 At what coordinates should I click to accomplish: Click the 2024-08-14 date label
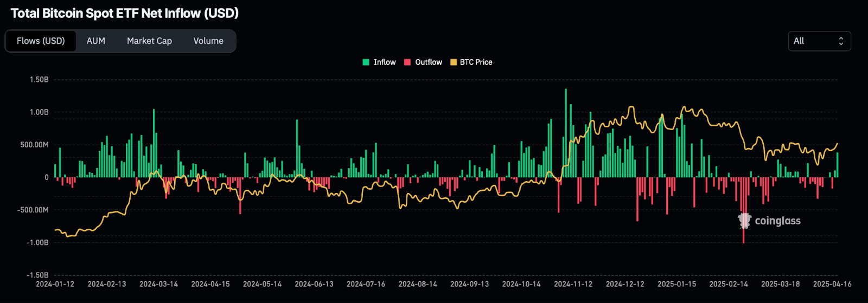(418, 284)
